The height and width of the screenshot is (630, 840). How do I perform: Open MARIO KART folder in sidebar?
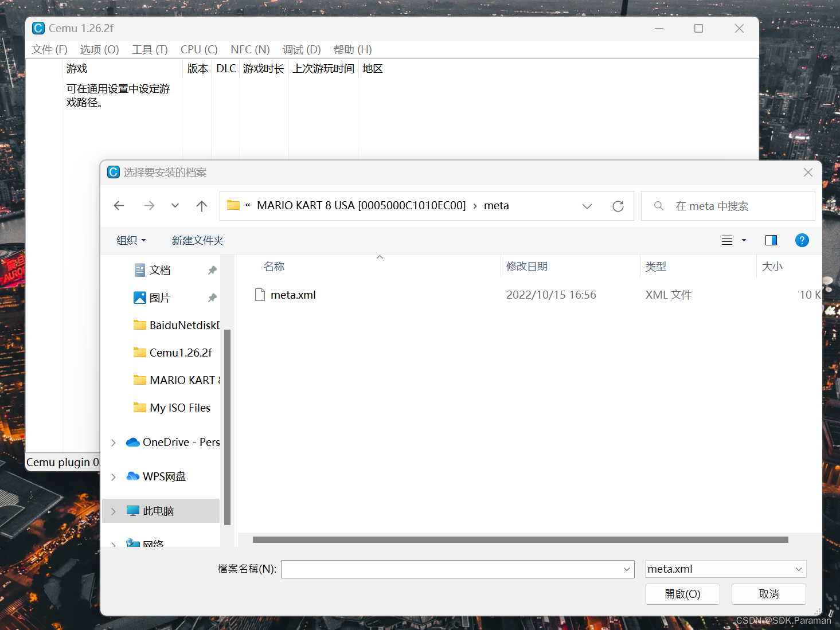click(176, 380)
